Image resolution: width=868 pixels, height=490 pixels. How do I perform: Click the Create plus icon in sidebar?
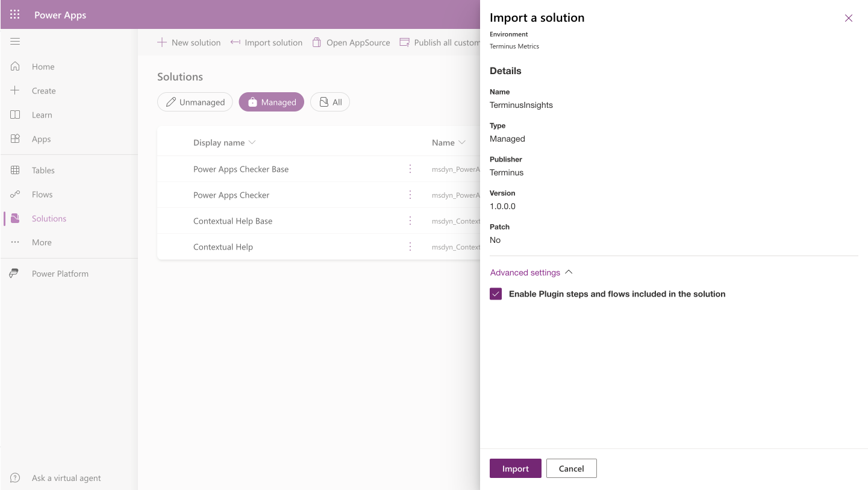coord(15,90)
